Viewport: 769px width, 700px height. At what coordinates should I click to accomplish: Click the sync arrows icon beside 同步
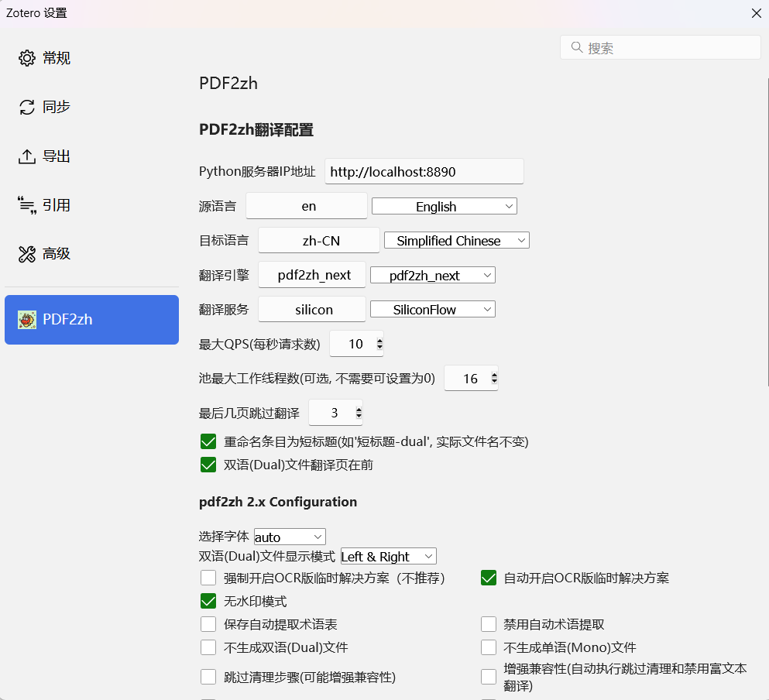(x=27, y=107)
